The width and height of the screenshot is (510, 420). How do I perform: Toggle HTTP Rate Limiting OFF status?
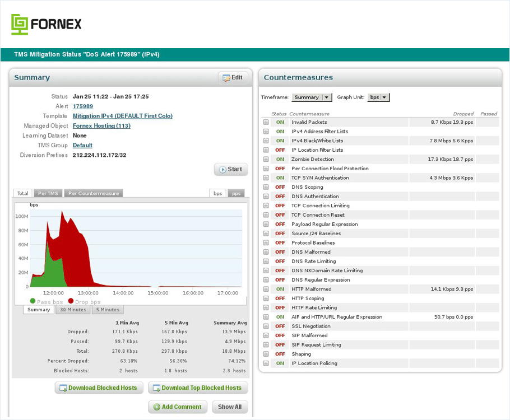tap(280, 307)
